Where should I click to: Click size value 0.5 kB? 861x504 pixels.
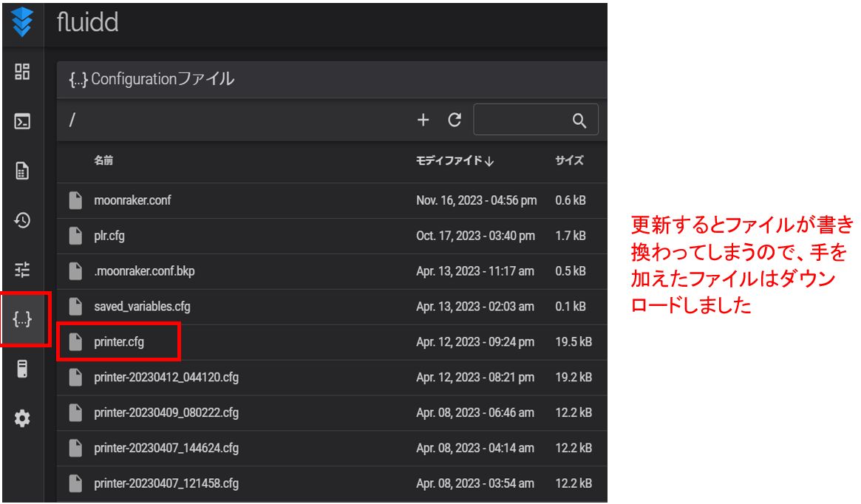click(571, 271)
